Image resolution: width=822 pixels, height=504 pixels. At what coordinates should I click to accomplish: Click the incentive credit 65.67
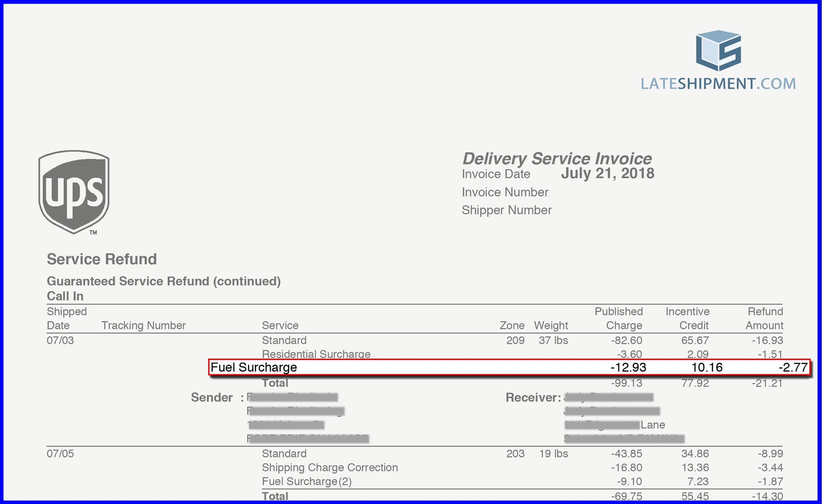[695, 340]
